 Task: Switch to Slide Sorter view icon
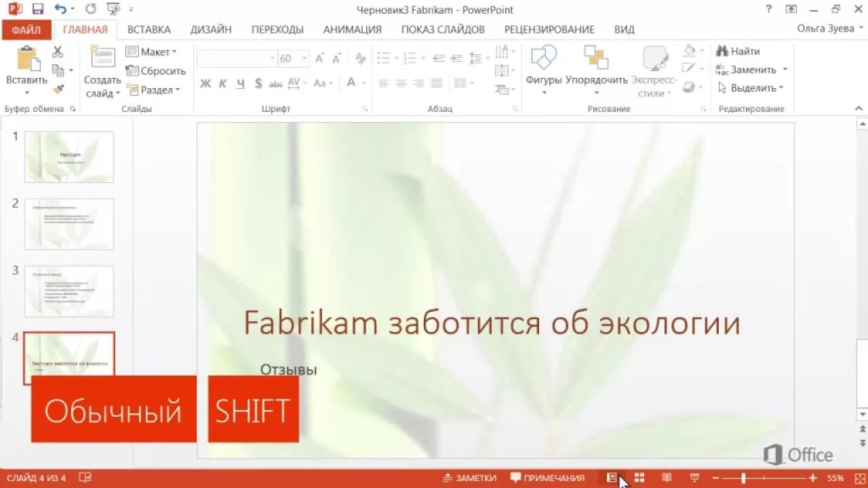coord(639,478)
